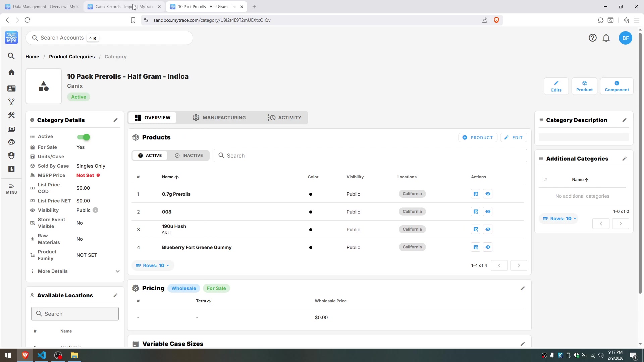Edit Category Details with pencil icon

[x=115, y=120]
